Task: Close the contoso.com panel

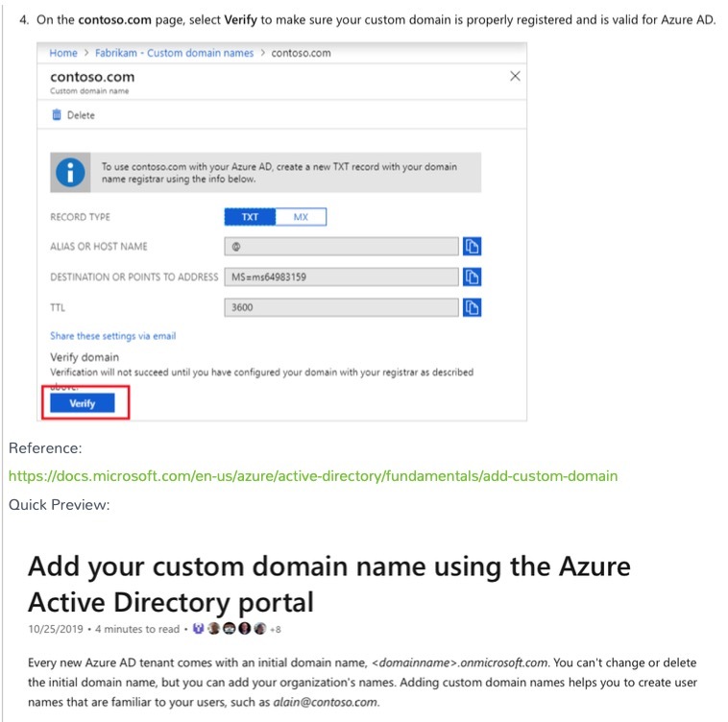Action: pos(515,76)
